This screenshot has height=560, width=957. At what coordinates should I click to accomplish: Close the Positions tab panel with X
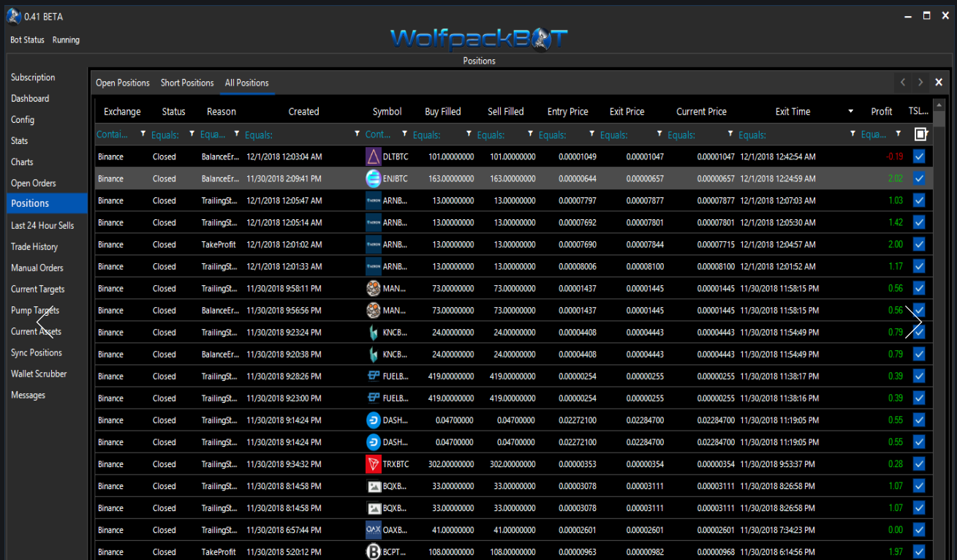point(939,82)
